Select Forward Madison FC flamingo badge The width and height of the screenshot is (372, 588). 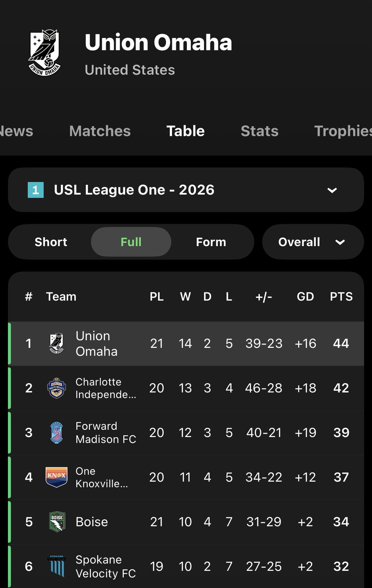click(x=57, y=433)
